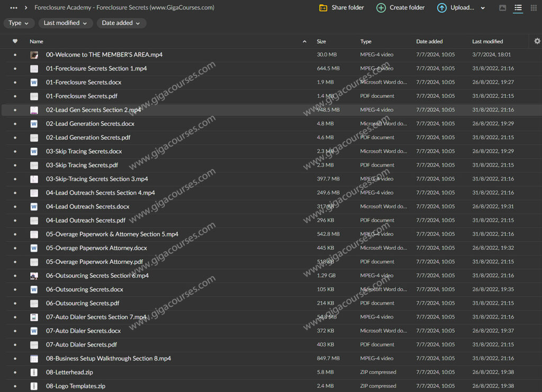Image resolution: width=542 pixels, height=392 pixels.
Task: Toggle favourite dot for 05-Overage Paperwork Attorney.pdf
Action: 15,262
